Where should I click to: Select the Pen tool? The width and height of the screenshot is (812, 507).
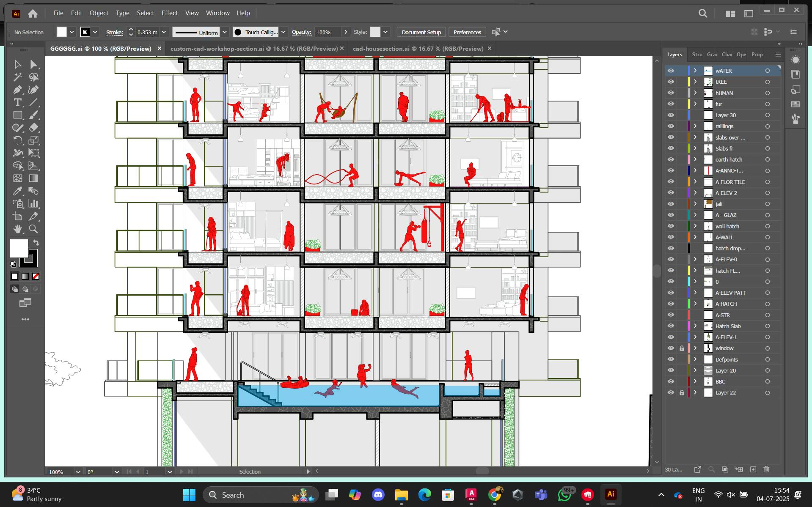pyautogui.click(x=17, y=90)
